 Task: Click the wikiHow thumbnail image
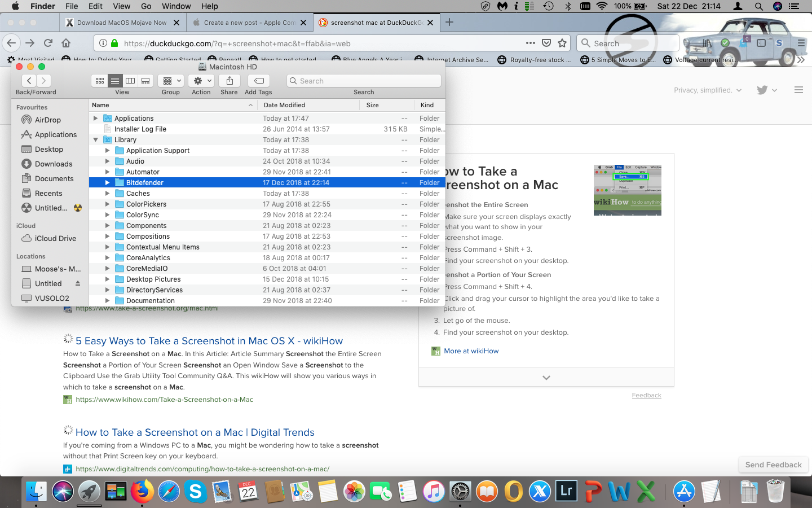coord(628,190)
